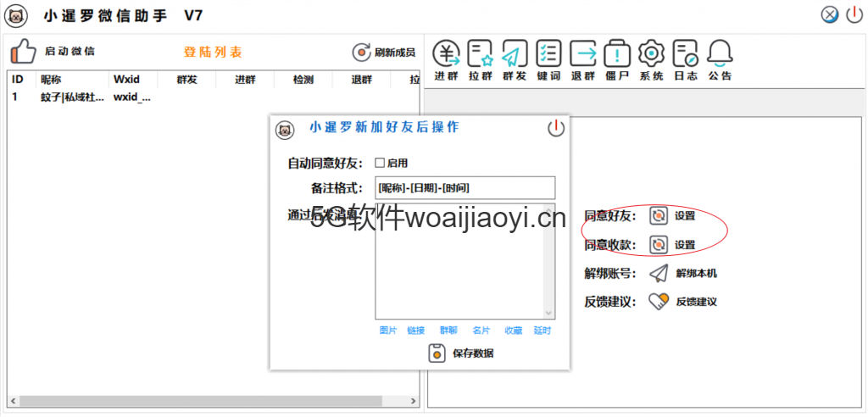
Task: Click 保存数据 save icon
Action: coord(437,353)
